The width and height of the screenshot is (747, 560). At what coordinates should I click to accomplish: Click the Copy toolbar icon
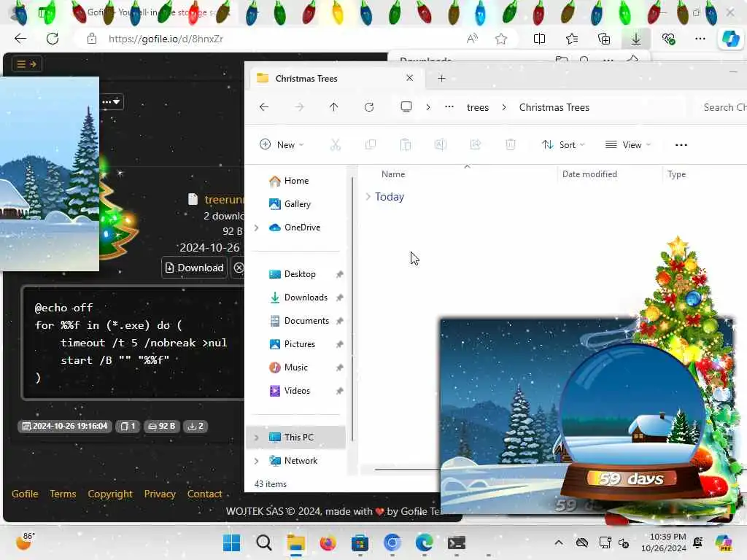coord(370,145)
